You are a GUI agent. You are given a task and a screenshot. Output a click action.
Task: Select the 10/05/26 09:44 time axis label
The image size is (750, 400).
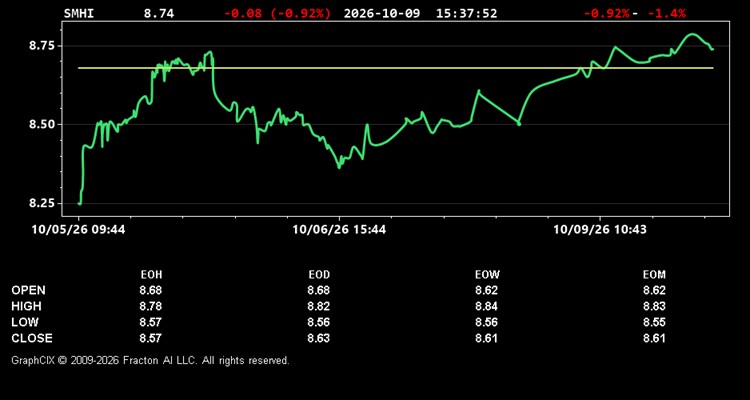coord(78,230)
